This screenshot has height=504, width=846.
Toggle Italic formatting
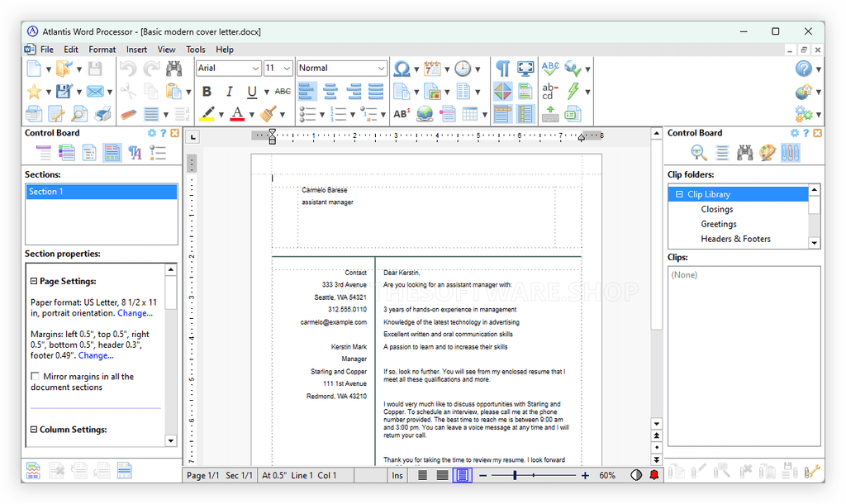(x=230, y=91)
